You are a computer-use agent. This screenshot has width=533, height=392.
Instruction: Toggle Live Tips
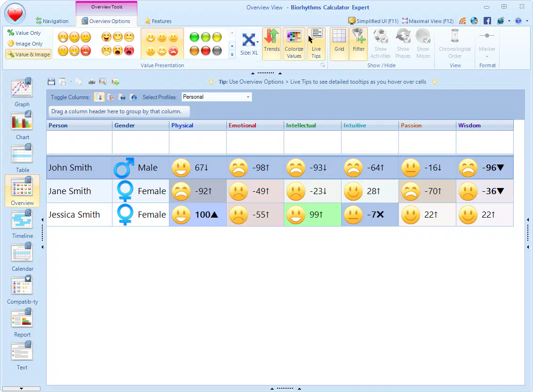click(x=316, y=44)
